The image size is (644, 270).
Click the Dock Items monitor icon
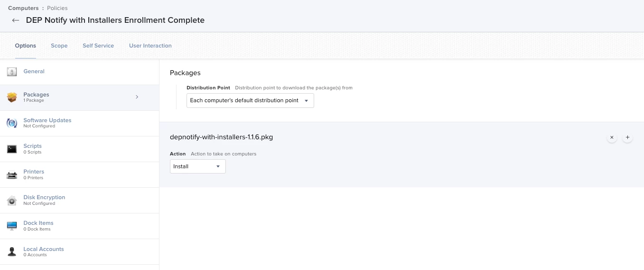12,226
